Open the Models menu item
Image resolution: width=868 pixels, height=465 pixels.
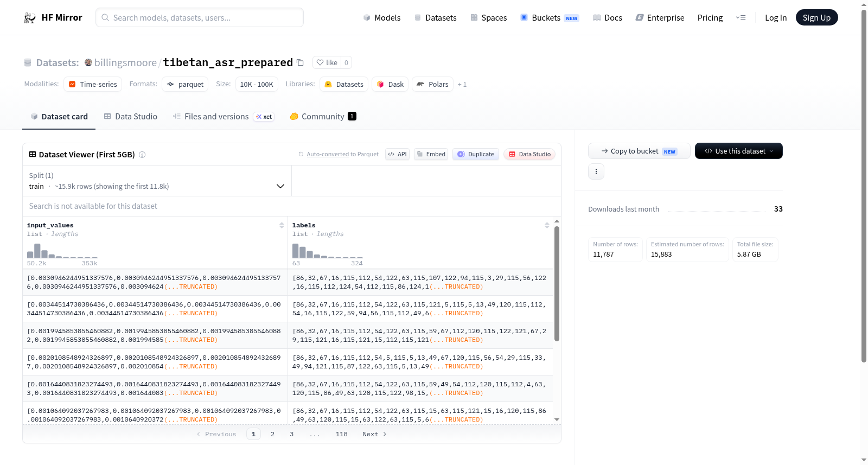click(382, 18)
